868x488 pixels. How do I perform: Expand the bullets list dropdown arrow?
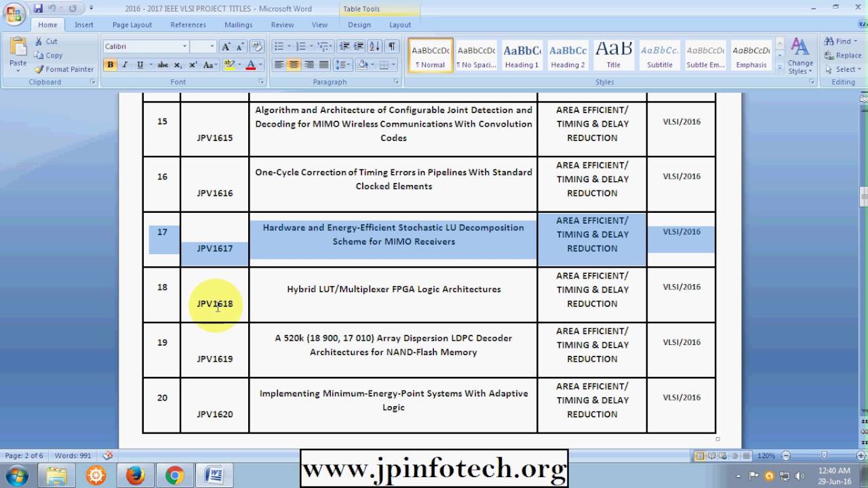(290, 46)
